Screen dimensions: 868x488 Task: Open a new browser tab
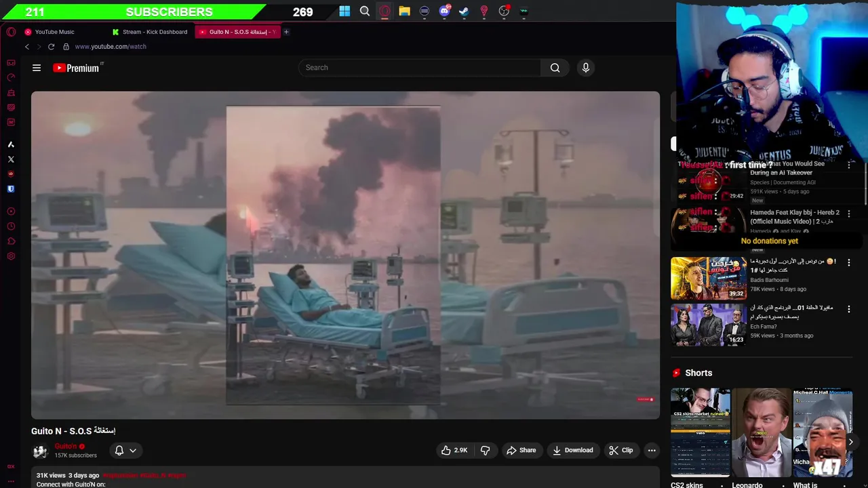point(286,32)
